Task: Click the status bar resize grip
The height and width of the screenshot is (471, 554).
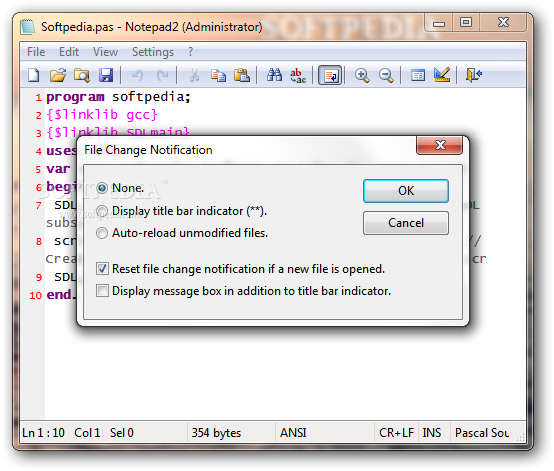Action: [520, 437]
